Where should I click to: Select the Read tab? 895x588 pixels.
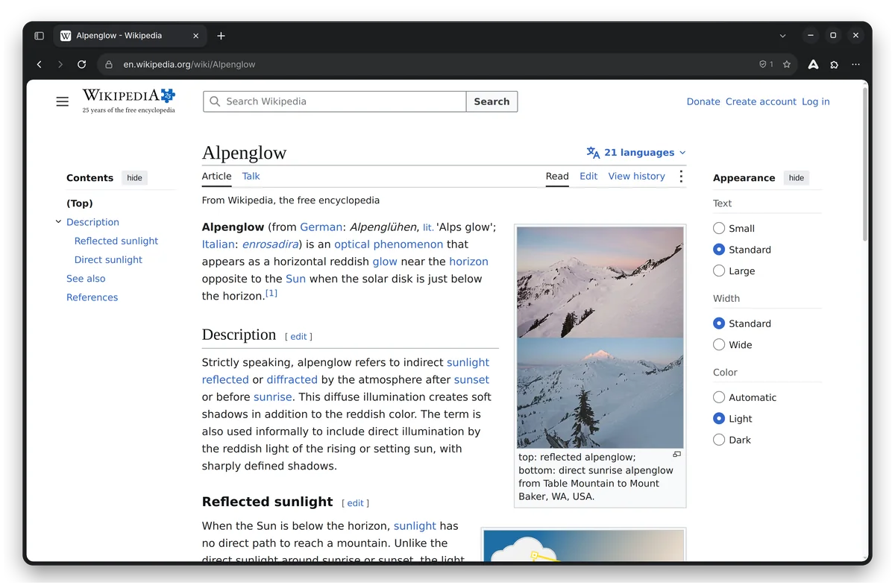click(x=557, y=177)
